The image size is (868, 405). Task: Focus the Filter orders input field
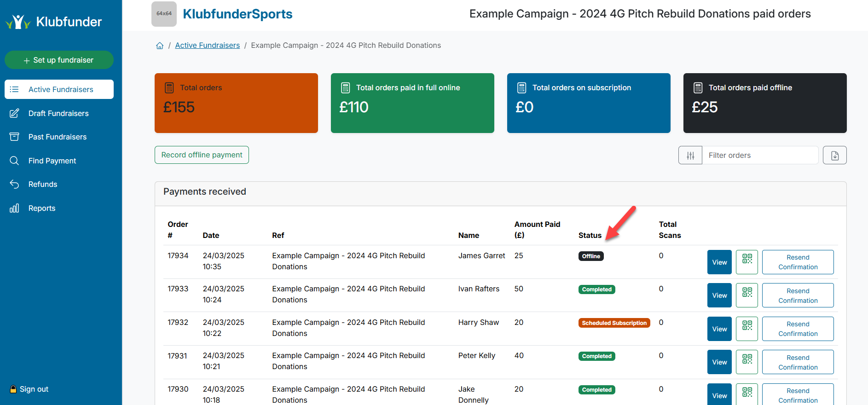[759, 156]
